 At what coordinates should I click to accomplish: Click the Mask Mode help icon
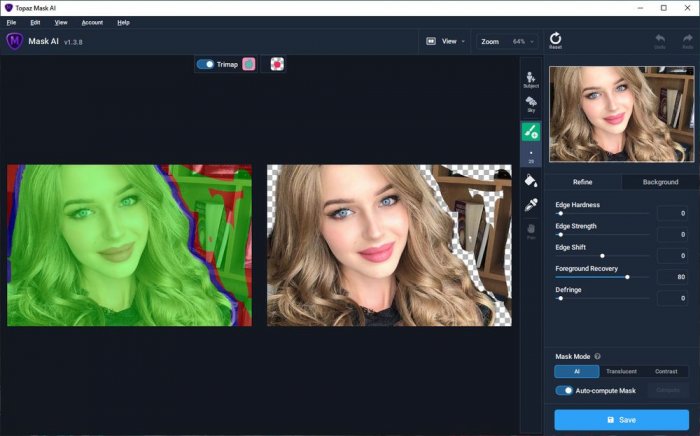tap(597, 356)
